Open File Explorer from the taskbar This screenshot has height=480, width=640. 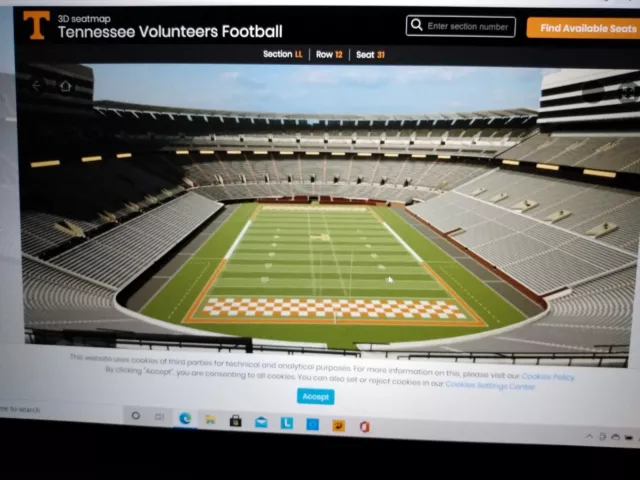pos(210,419)
